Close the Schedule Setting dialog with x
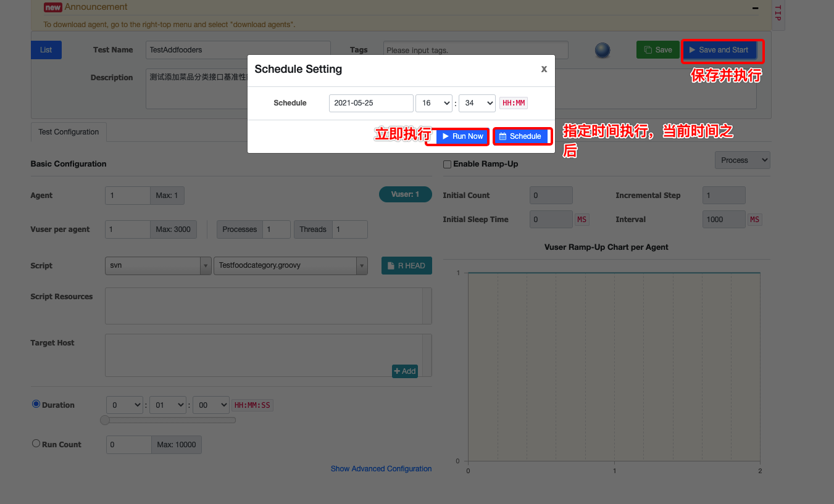Screen dimensions: 834x504 (x=544, y=69)
